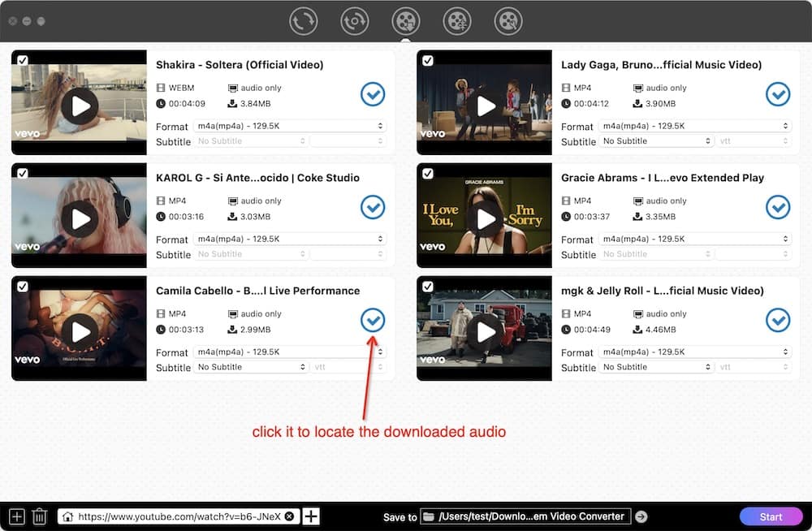The image size is (812, 531).
Task: Open Format dropdown for Gracie Abrams track
Action: 694,239
